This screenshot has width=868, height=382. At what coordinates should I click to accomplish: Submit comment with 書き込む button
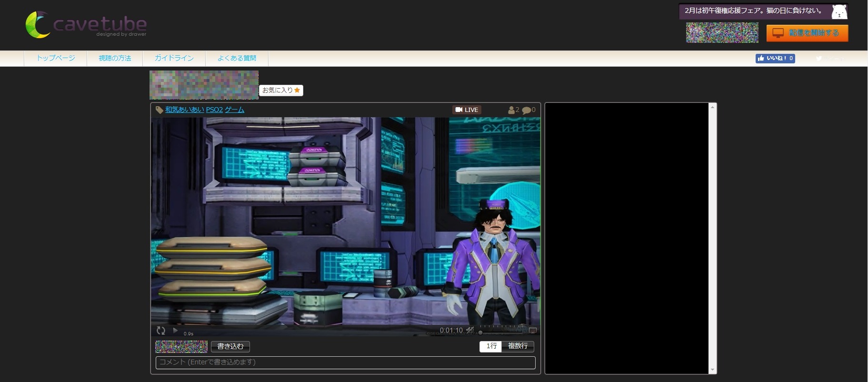coord(230,346)
